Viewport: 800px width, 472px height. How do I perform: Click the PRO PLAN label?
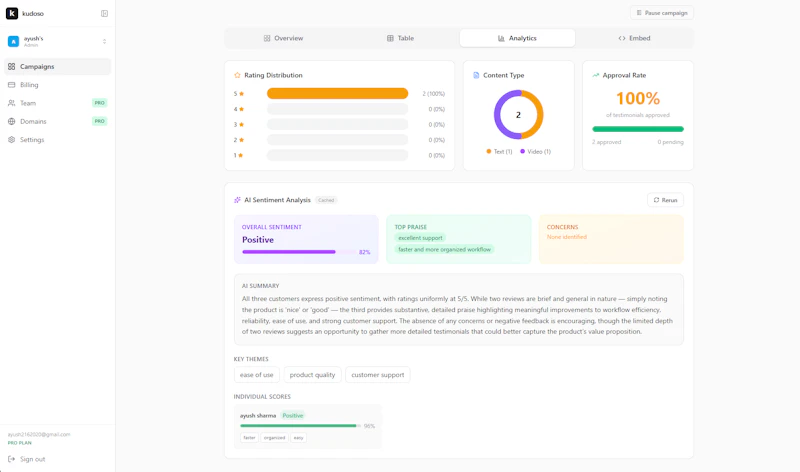click(19, 443)
